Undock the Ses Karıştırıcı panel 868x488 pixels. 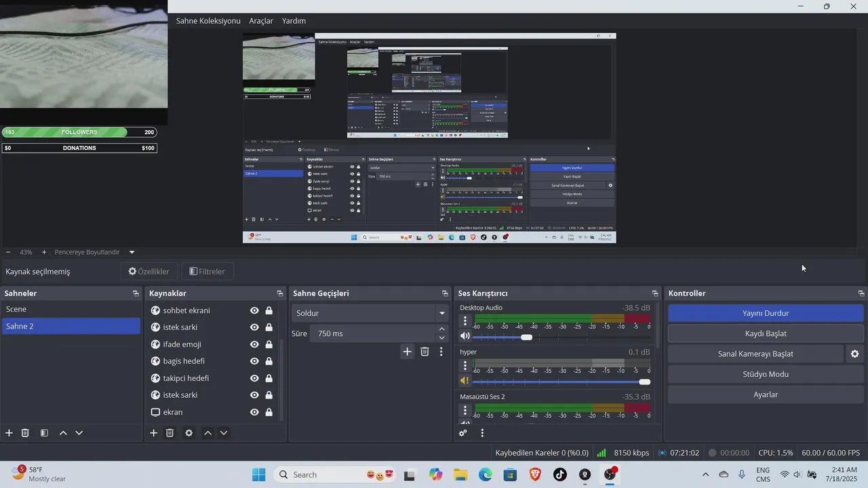tap(655, 293)
